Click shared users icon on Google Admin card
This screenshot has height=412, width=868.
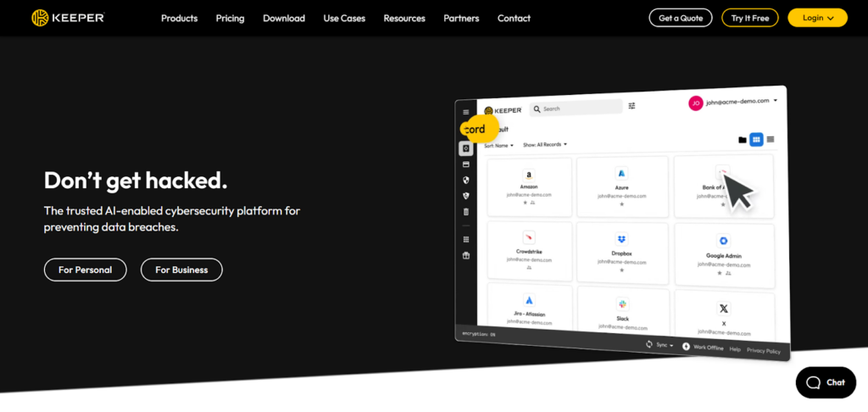point(728,274)
